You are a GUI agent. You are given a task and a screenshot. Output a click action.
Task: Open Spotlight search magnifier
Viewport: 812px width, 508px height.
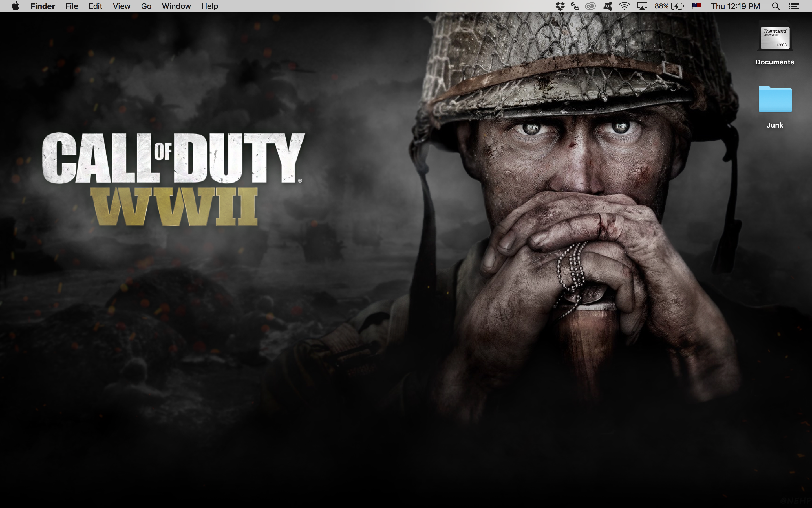(x=775, y=6)
